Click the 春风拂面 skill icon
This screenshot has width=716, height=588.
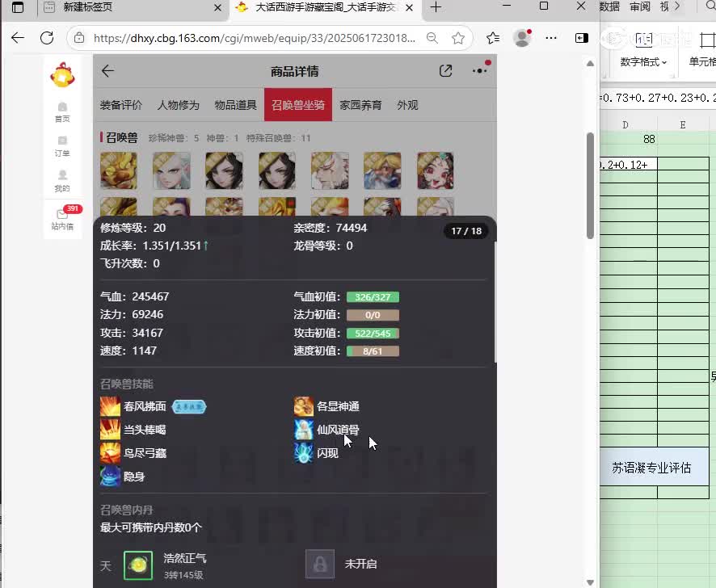click(110, 406)
